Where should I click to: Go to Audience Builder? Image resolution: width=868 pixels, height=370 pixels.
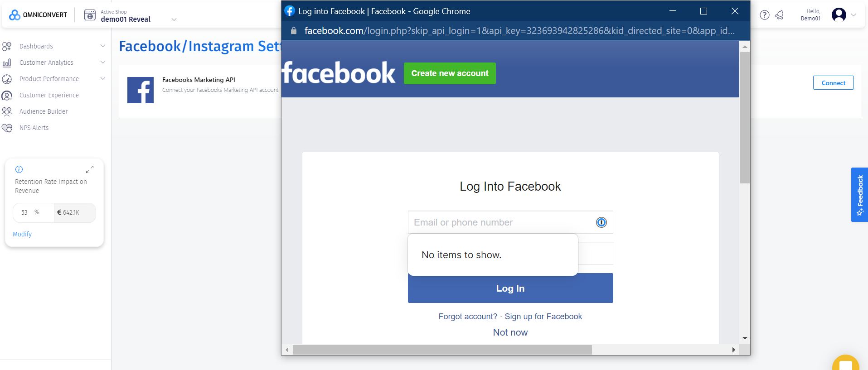tap(44, 111)
